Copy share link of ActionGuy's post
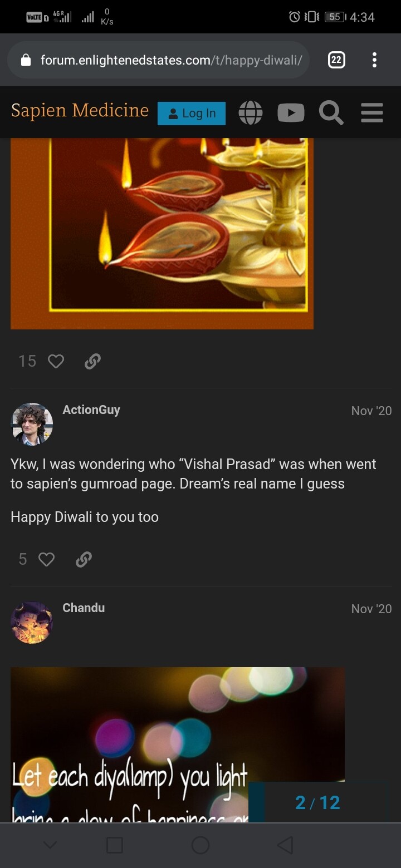 click(x=84, y=559)
